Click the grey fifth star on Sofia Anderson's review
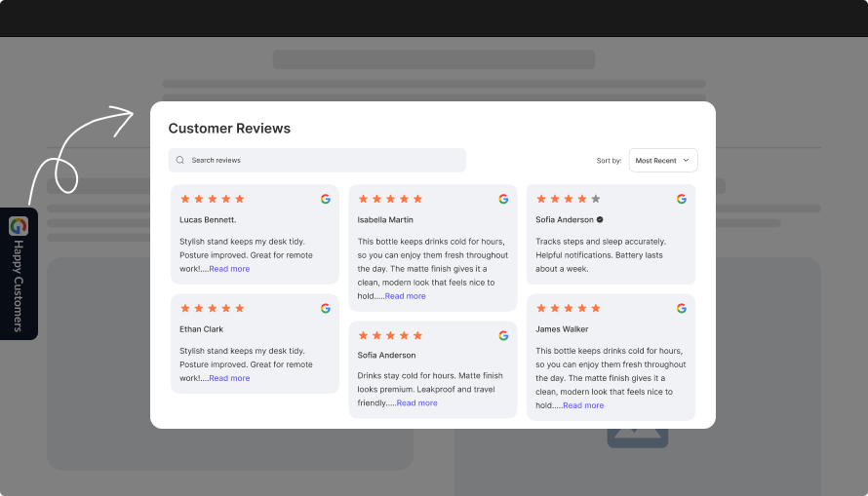The image size is (868, 496). tap(596, 199)
